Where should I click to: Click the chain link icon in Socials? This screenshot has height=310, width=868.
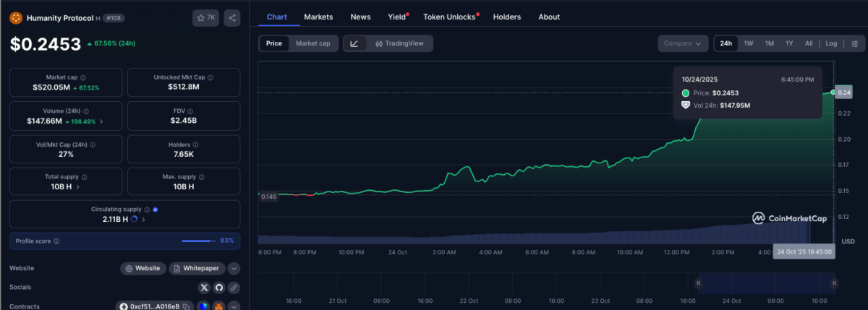tap(233, 287)
